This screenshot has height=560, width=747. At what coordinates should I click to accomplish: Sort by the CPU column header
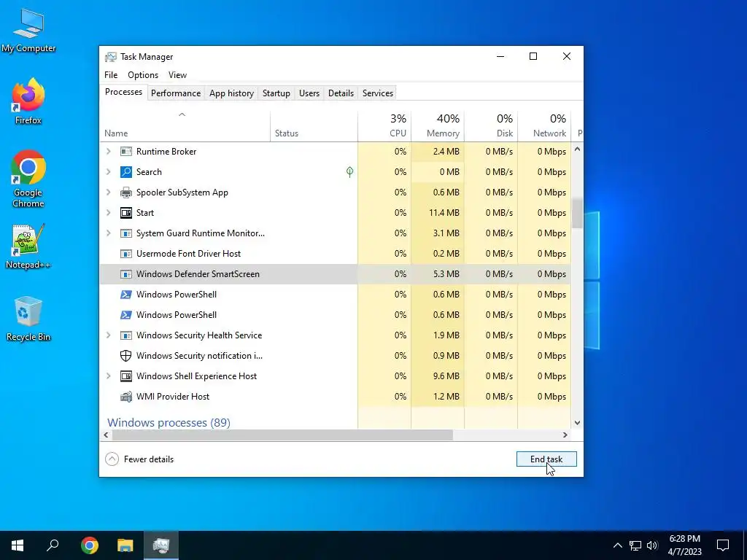tap(384, 126)
